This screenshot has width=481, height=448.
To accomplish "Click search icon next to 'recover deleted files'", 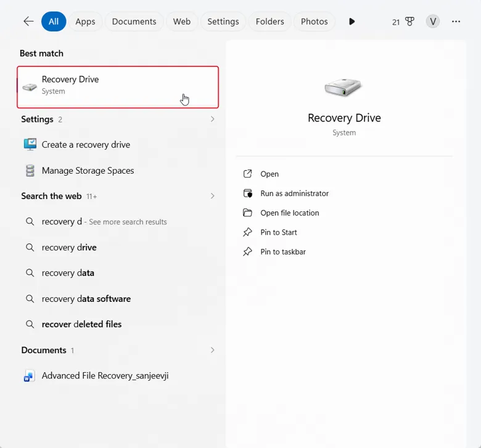I will pos(30,324).
